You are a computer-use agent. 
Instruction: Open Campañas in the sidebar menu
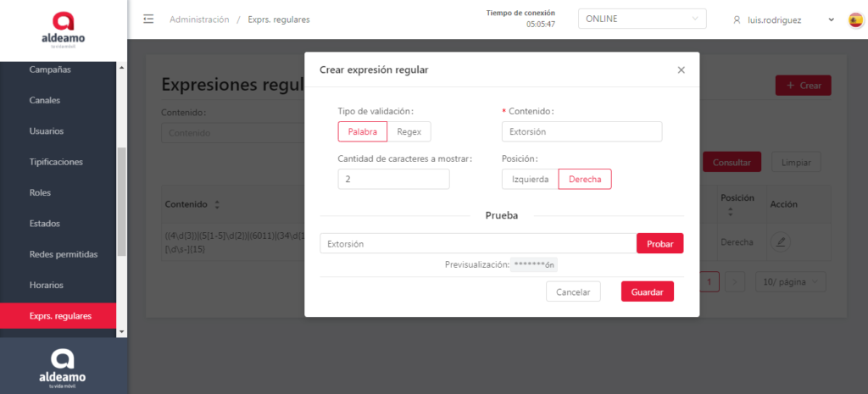(50, 69)
